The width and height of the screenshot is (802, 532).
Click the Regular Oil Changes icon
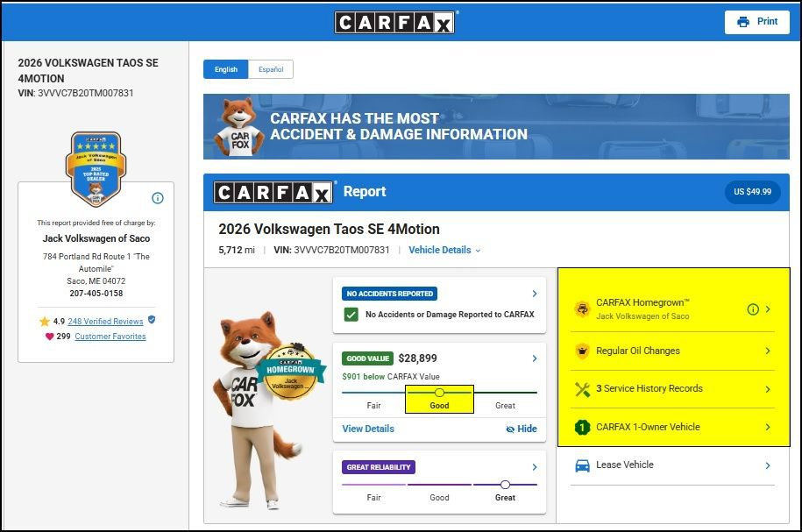(x=582, y=351)
